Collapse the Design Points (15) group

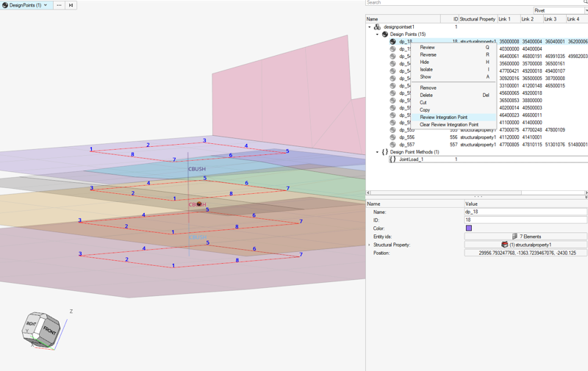377,35
